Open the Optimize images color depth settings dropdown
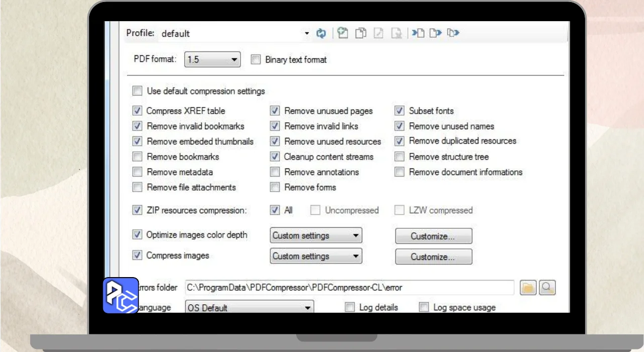This screenshot has height=352, width=644. 316,235
